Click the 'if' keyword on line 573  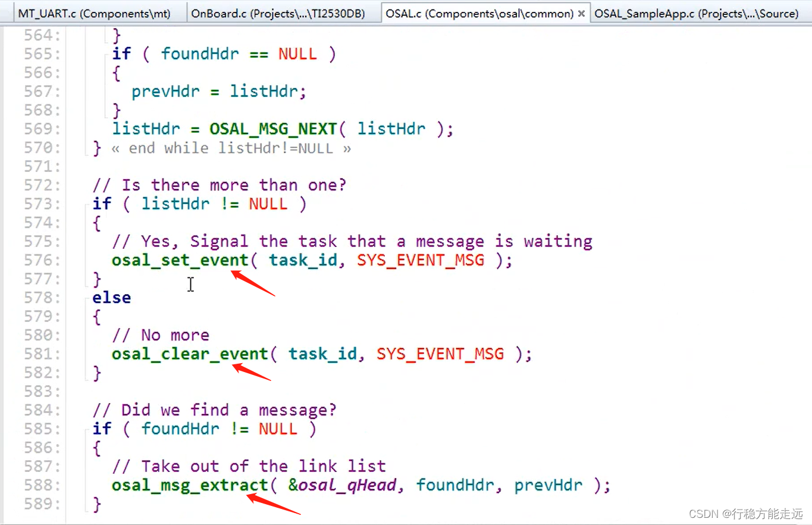(x=102, y=204)
